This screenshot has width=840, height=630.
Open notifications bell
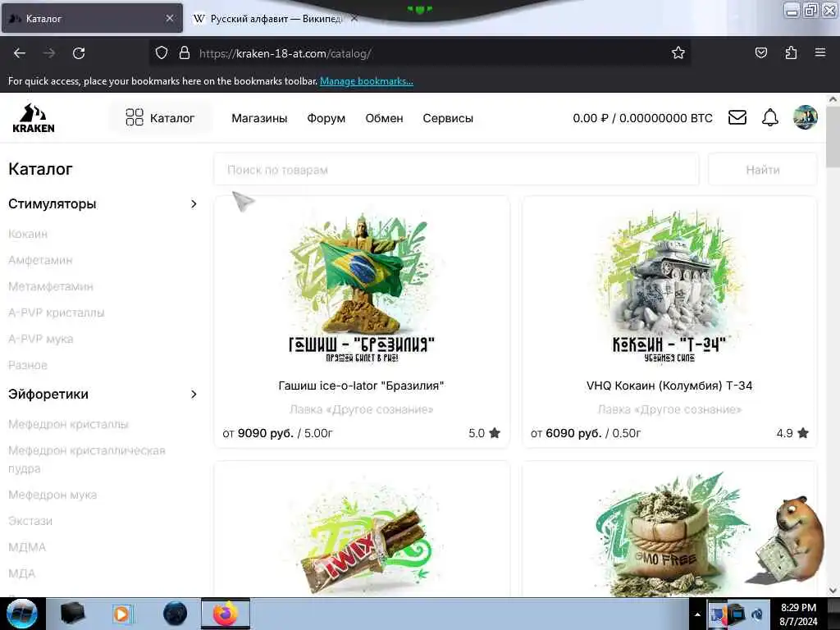(x=770, y=117)
